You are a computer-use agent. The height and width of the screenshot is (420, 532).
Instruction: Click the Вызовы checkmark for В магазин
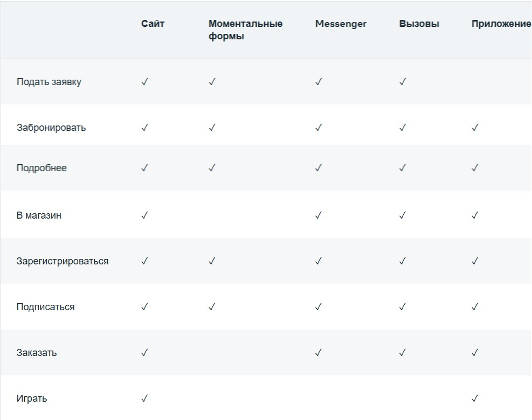click(403, 215)
